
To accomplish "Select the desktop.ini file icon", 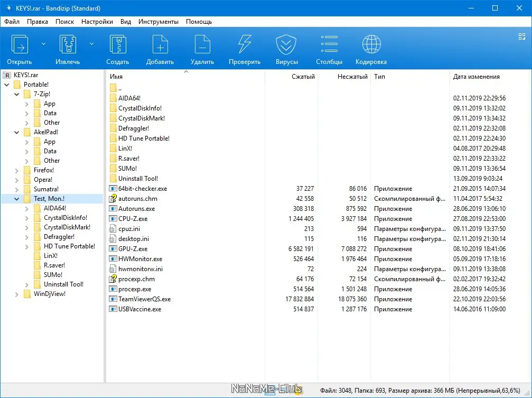I will click(x=113, y=239).
